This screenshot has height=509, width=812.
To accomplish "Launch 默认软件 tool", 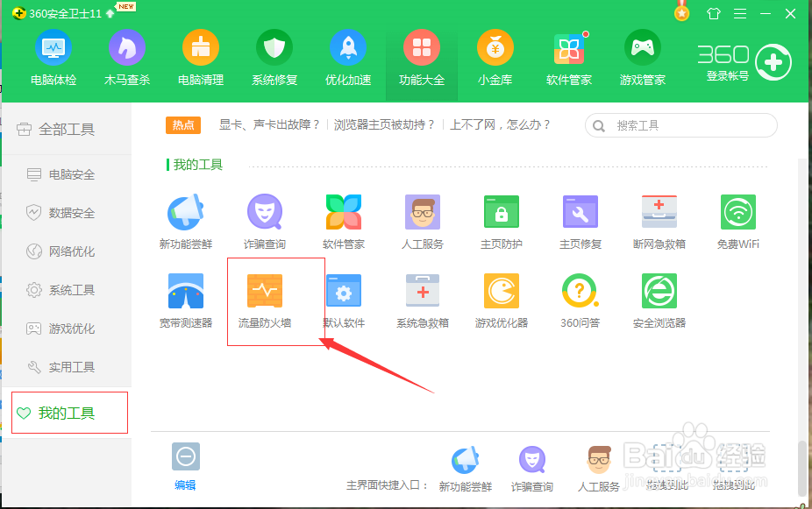I will tap(344, 300).
